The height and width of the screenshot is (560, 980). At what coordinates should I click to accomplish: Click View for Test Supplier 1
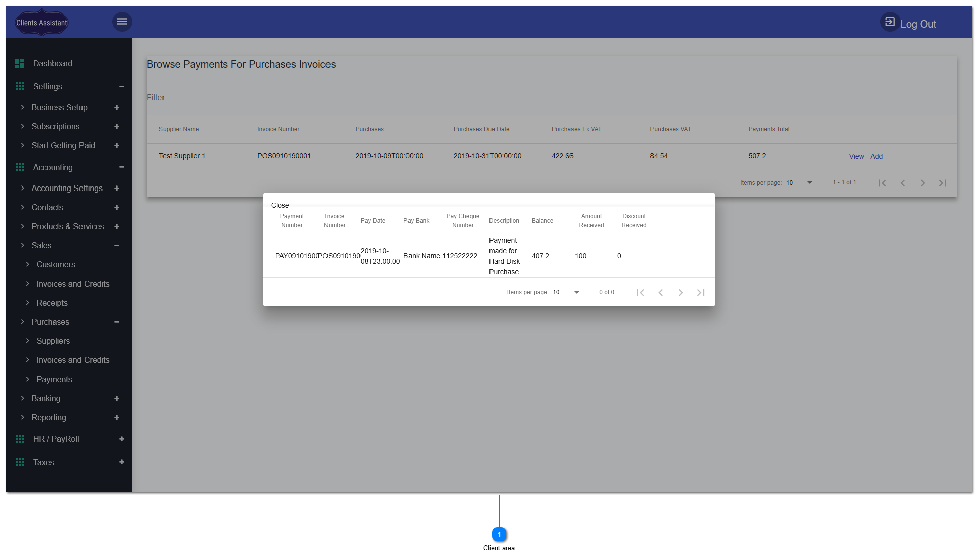point(856,156)
